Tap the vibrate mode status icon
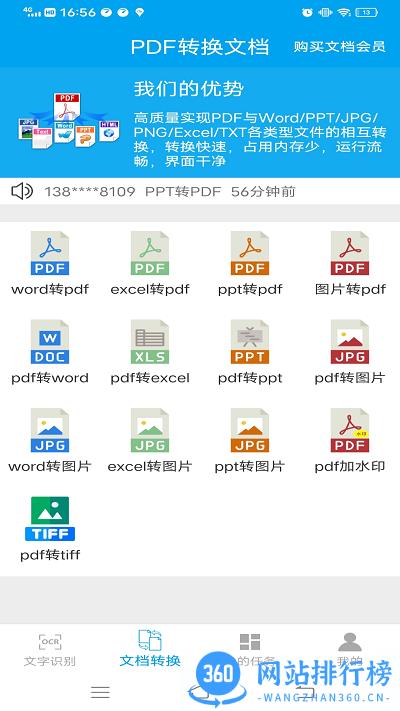 [325, 12]
